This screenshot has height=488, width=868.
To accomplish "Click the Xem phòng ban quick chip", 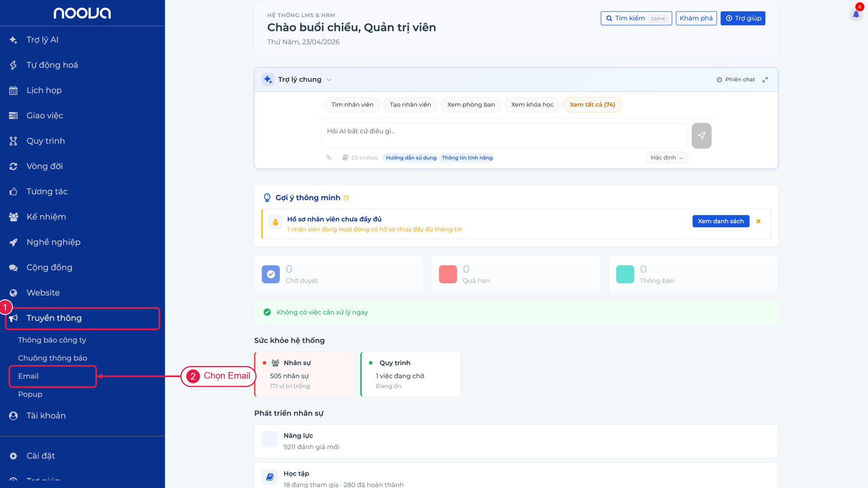I will pyautogui.click(x=471, y=105).
